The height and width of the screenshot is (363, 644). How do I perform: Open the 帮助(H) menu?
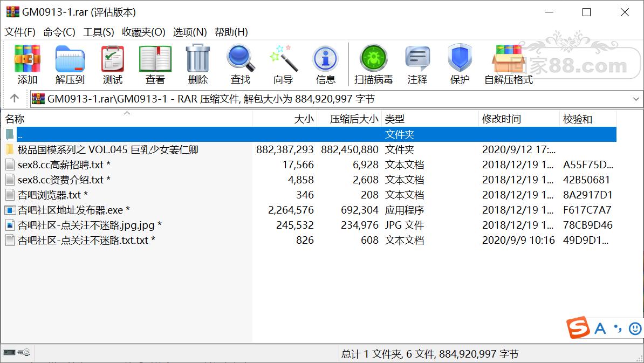coord(231,32)
